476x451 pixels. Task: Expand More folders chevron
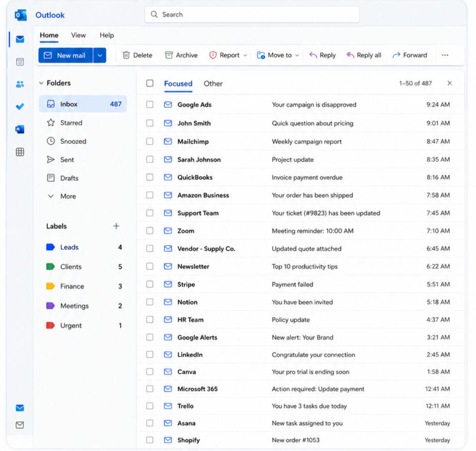[x=51, y=196]
